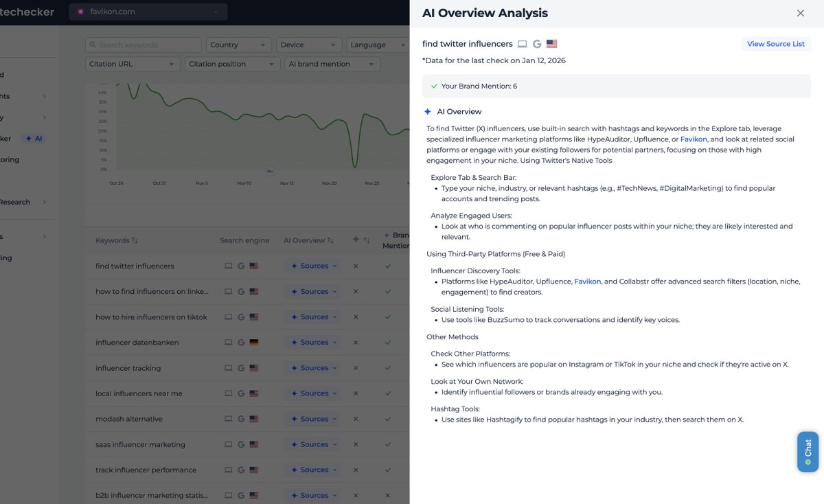
Task: Click brand mention checkmark in influencer tracking row
Action: [x=388, y=368]
